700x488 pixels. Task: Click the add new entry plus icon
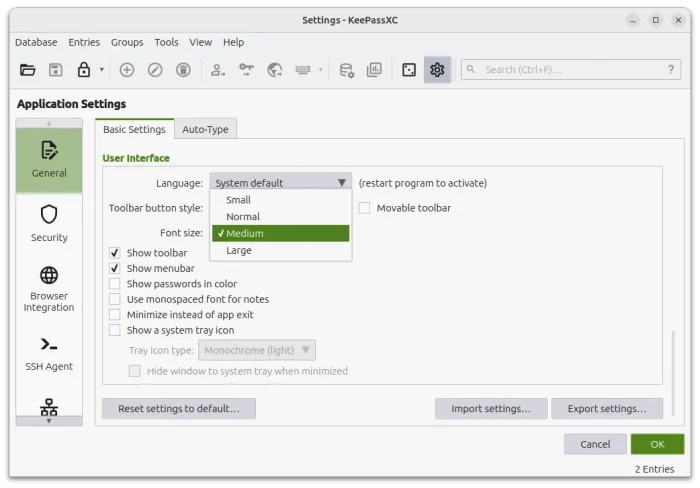pos(127,70)
